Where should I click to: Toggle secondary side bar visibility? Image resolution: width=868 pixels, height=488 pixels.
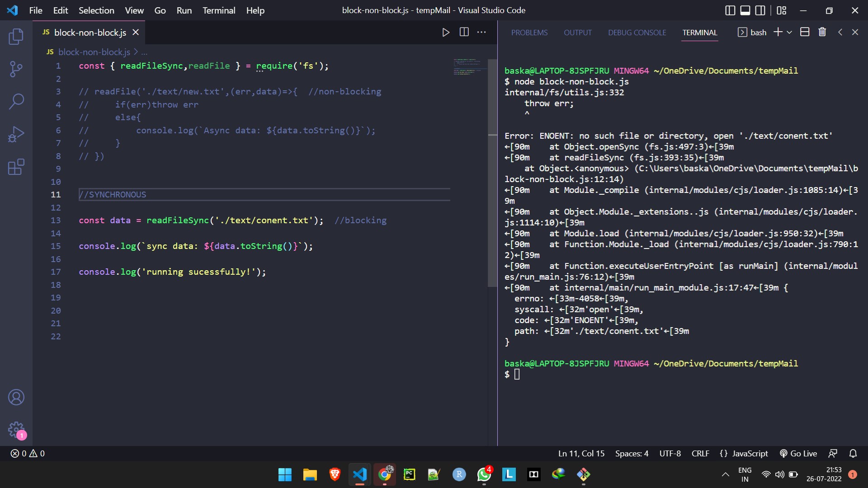pos(760,10)
